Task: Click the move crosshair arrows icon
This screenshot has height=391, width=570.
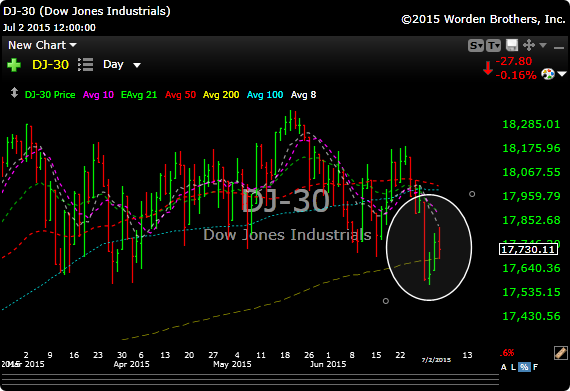Action: coord(529,45)
